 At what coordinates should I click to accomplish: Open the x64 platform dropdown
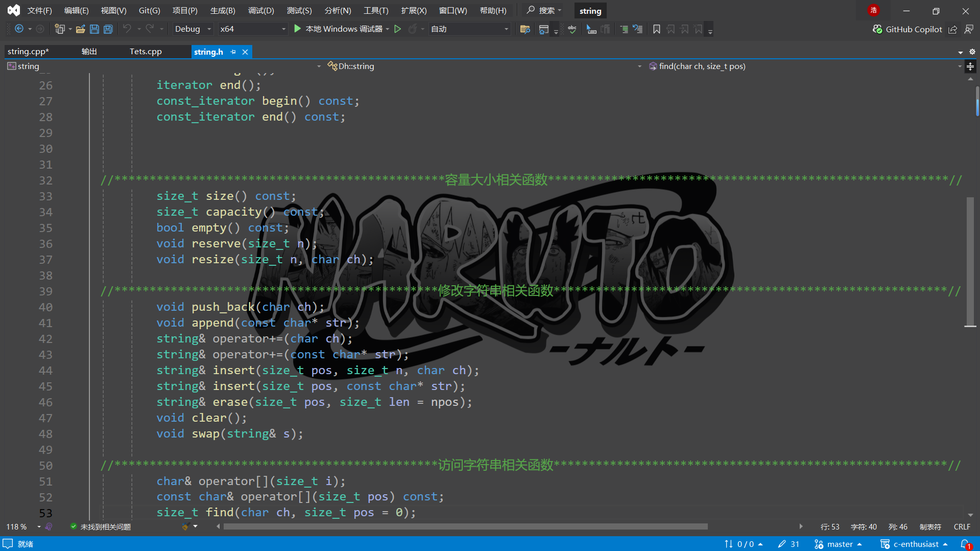point(252,29)
